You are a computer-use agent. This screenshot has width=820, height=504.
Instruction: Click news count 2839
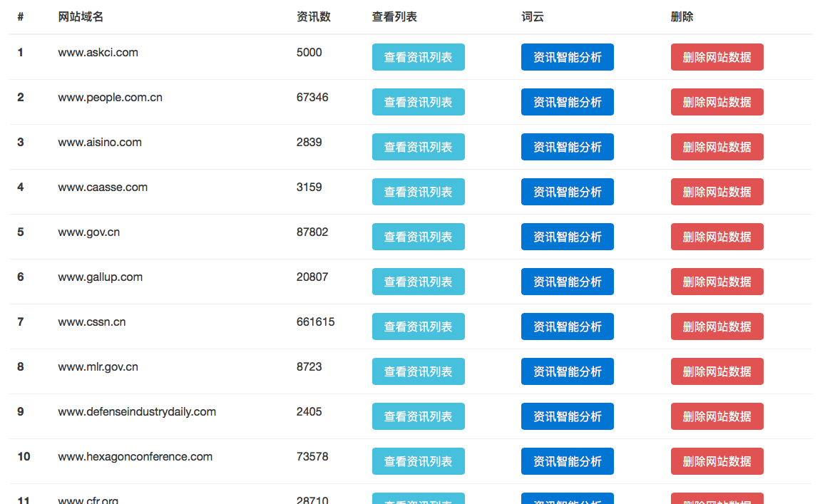(x=309, y=142)
